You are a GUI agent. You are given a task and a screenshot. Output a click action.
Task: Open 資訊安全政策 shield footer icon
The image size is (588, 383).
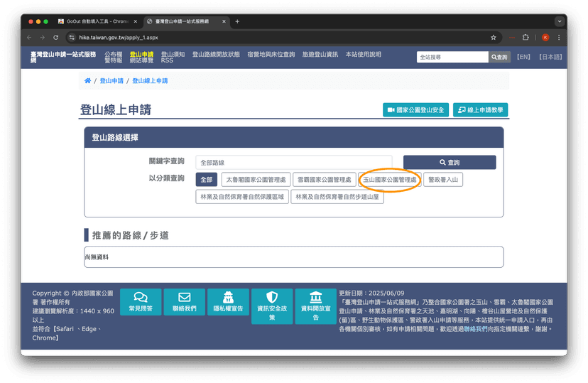[272, 306]
